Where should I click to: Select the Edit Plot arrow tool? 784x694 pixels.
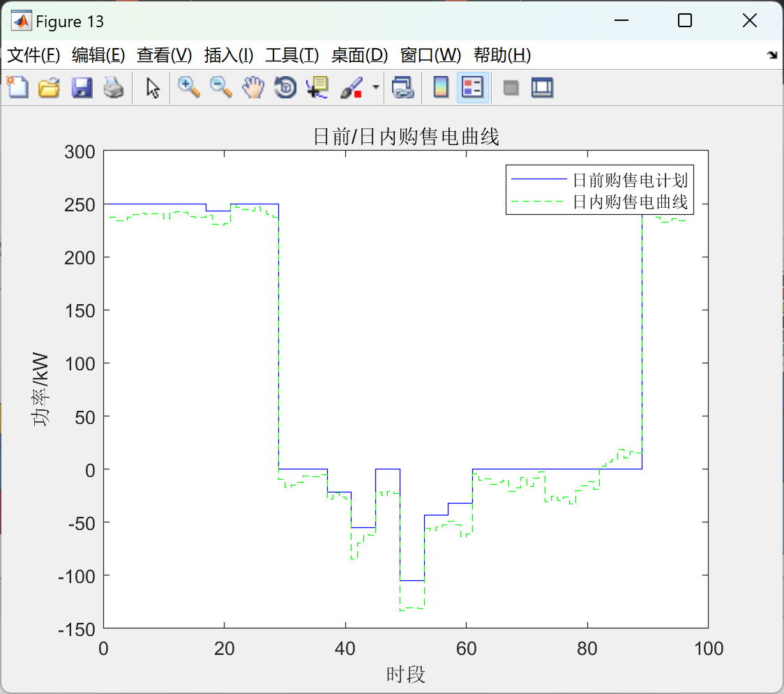point(153,87)
